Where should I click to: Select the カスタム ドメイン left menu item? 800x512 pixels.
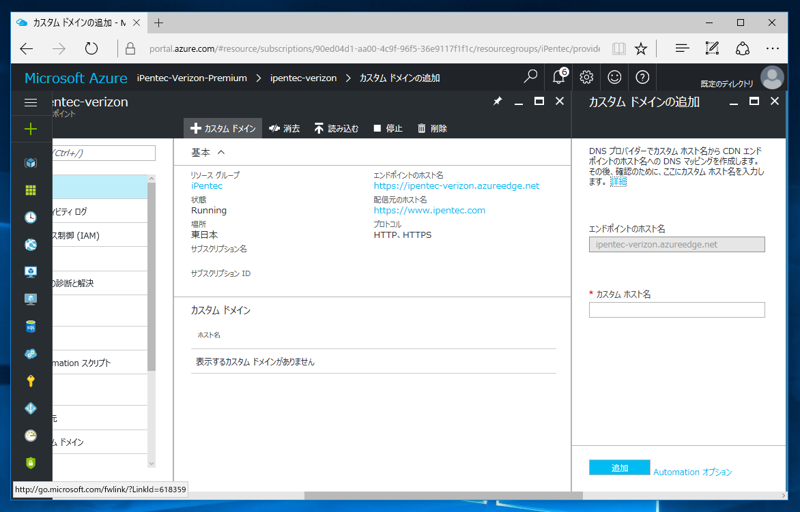99,442
